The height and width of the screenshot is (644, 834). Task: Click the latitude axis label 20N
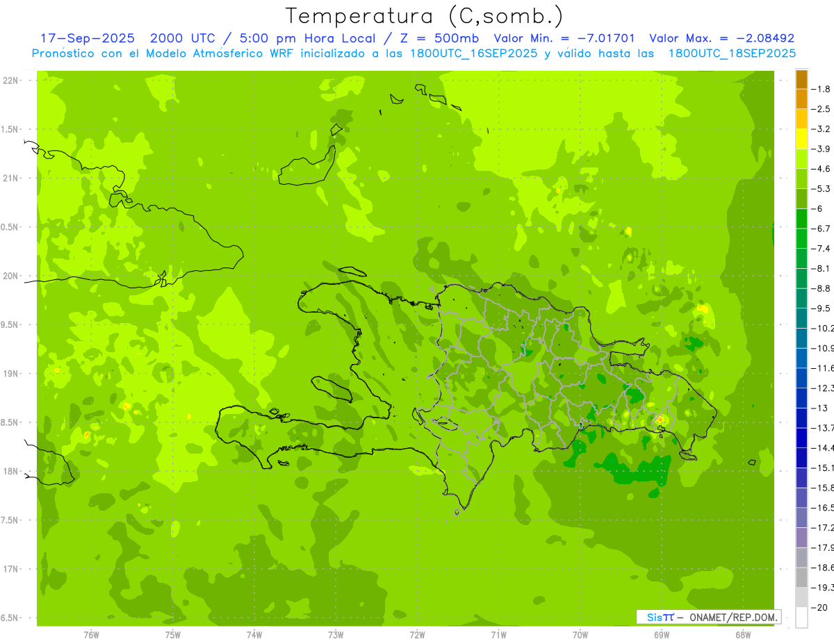point(10,276)
